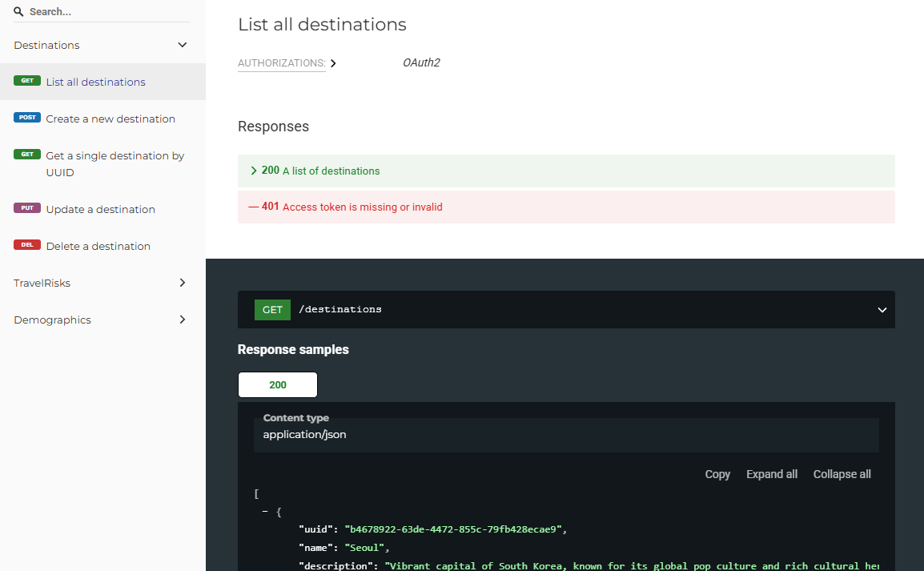The width and height of the screenshot is (924, 571).
Task: Click the DEL badge in sidebar
Action: (27, 245)
